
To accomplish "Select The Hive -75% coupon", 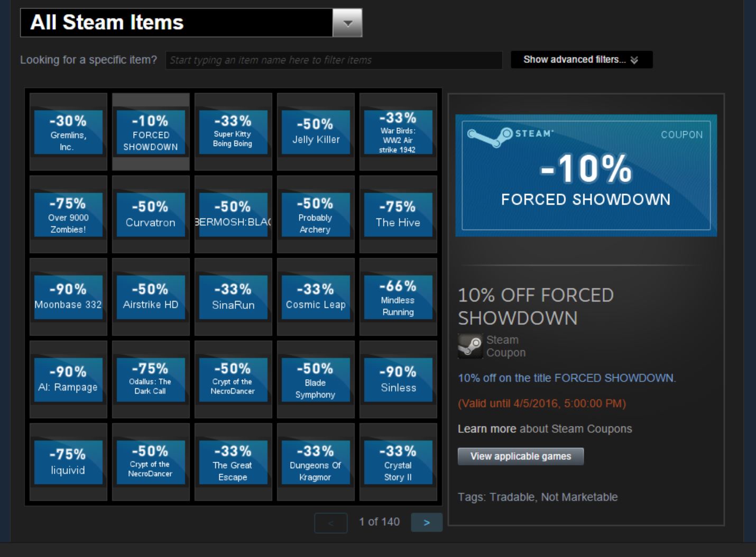I will tap(398, 215).
